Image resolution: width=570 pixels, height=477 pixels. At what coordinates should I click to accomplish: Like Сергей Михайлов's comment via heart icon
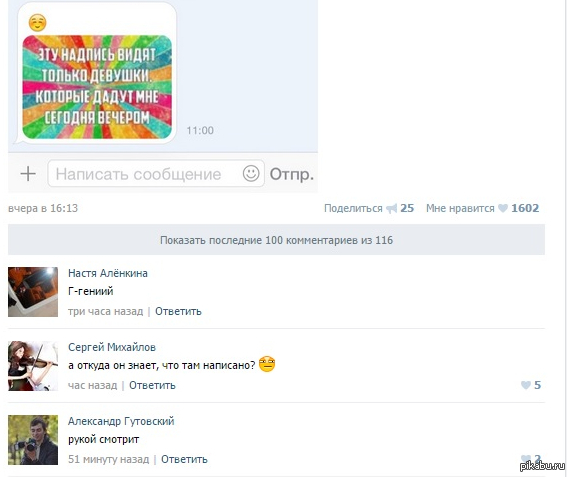526,385
